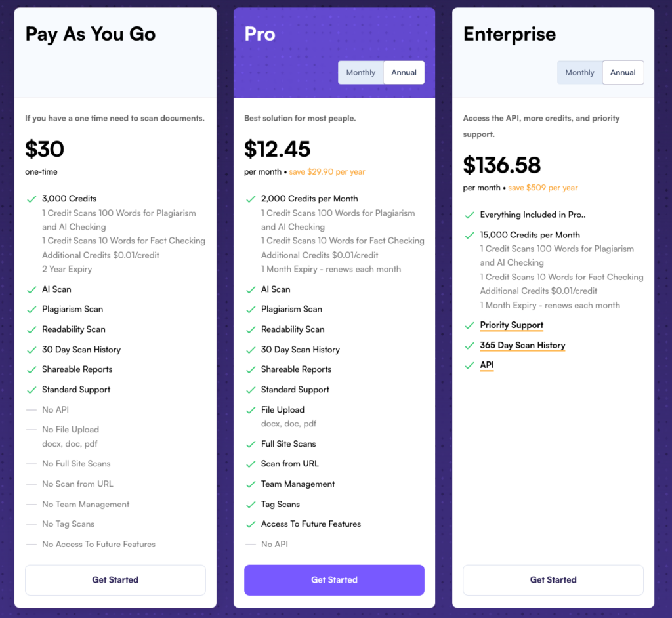Screen dimensions: 672x618
Task: Click checkmark icon beside 3,000 Credits
Action: [x=31, y=199]
